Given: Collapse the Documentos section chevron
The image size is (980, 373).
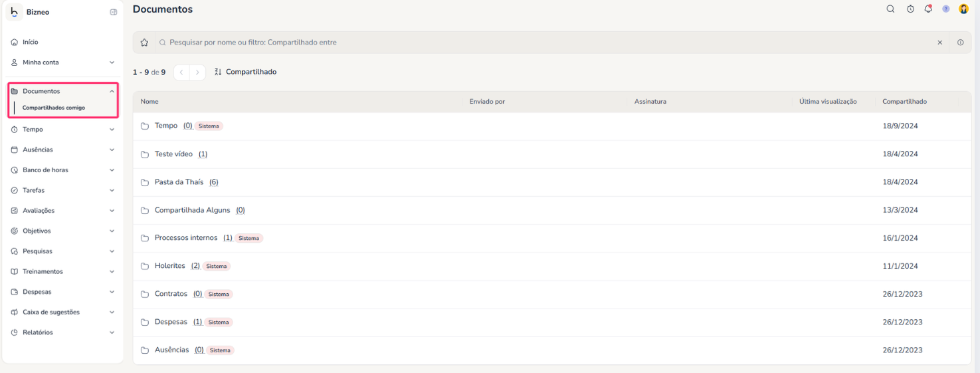Looking at the screenshot, I should (112, 91).
